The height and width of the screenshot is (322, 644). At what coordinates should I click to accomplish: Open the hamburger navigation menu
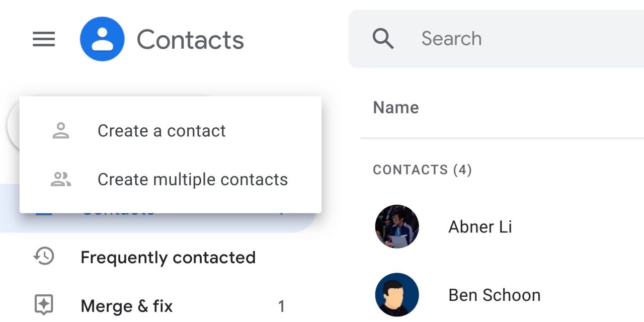[44, 39]
